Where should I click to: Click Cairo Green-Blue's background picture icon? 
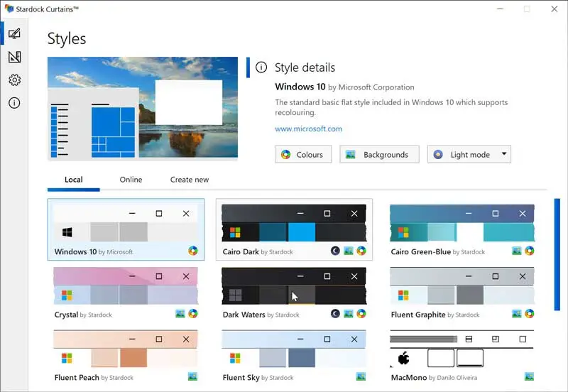click(x=517, y=251)
